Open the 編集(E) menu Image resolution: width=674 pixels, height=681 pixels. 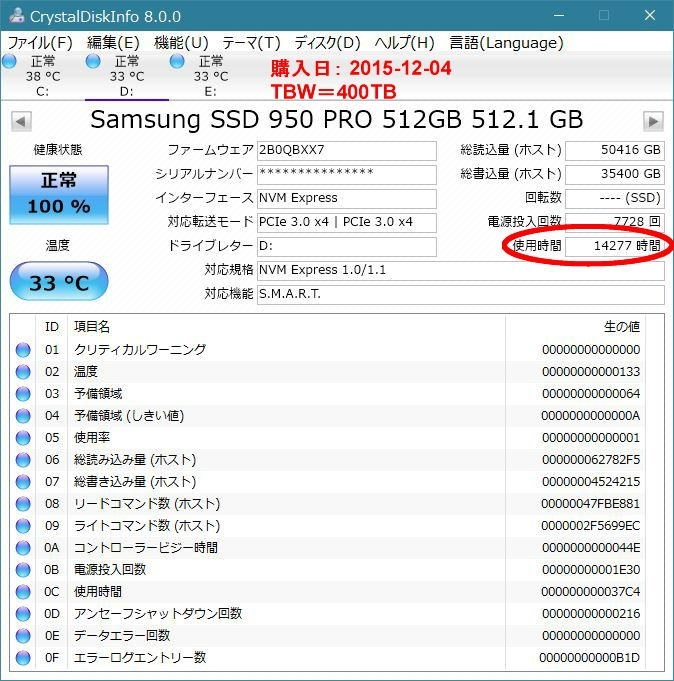coord(113,43)
